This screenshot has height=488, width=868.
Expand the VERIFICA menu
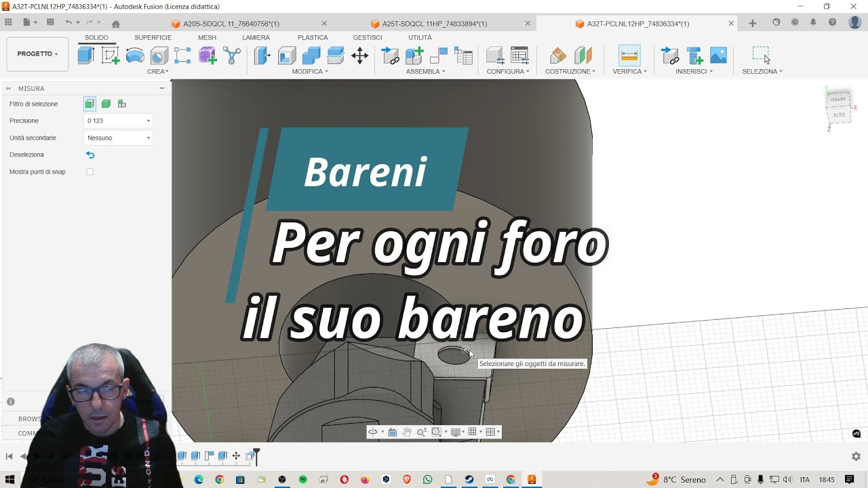[629, 71]
